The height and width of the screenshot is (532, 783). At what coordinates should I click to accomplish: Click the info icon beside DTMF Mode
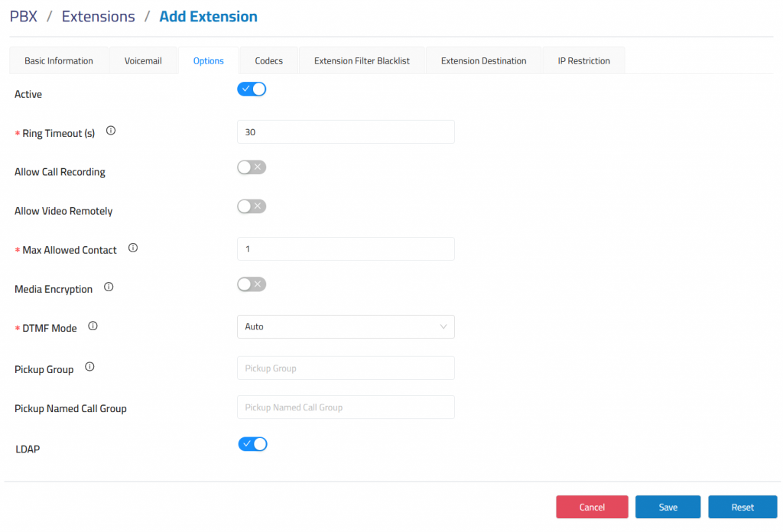click(x=93, y=326)
